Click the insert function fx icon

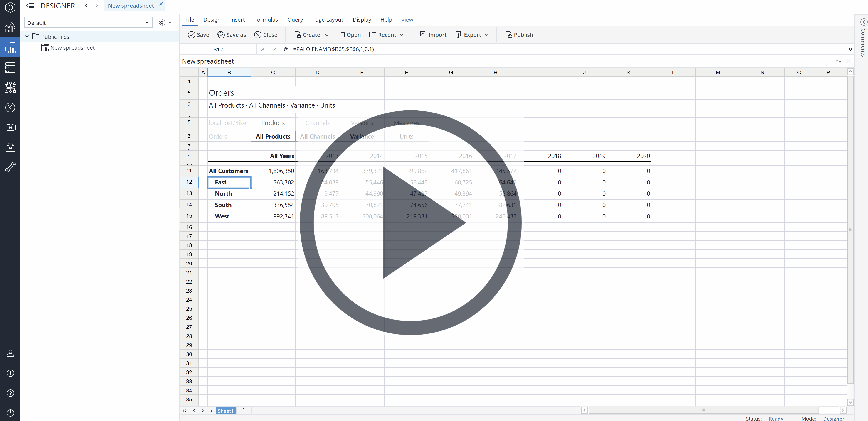click(285, 49)
